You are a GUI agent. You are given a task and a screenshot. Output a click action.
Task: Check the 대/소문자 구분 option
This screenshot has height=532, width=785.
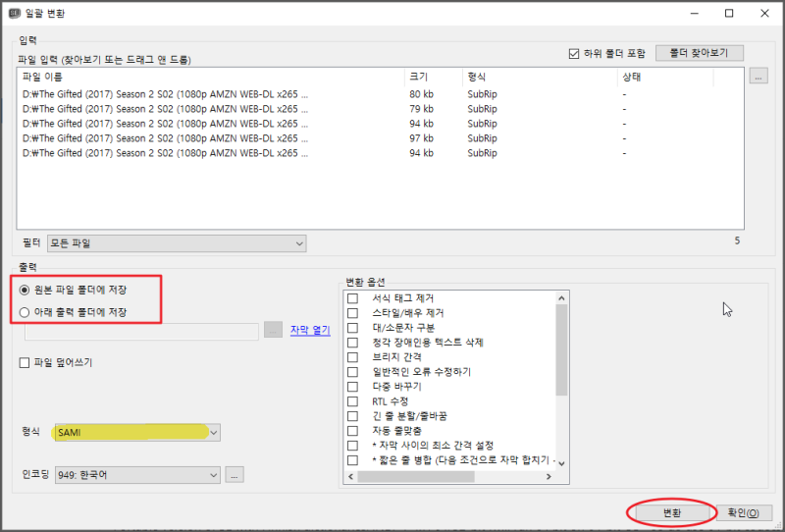pyautogui.click(x=352, y=328)
